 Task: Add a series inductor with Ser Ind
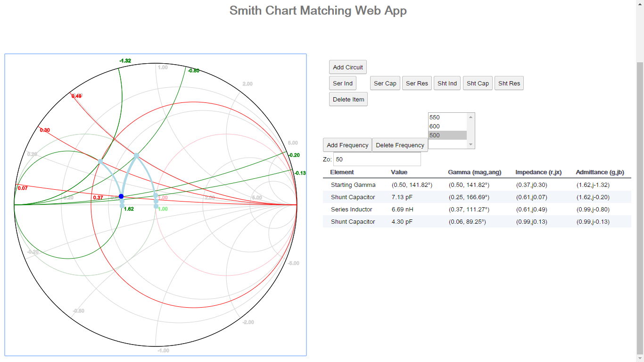coord(343,83)
